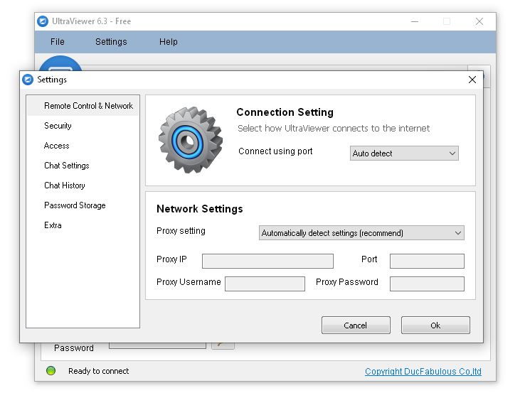
Task: Confirm settings with the Ok button
Action: click(x=435, y=325)
